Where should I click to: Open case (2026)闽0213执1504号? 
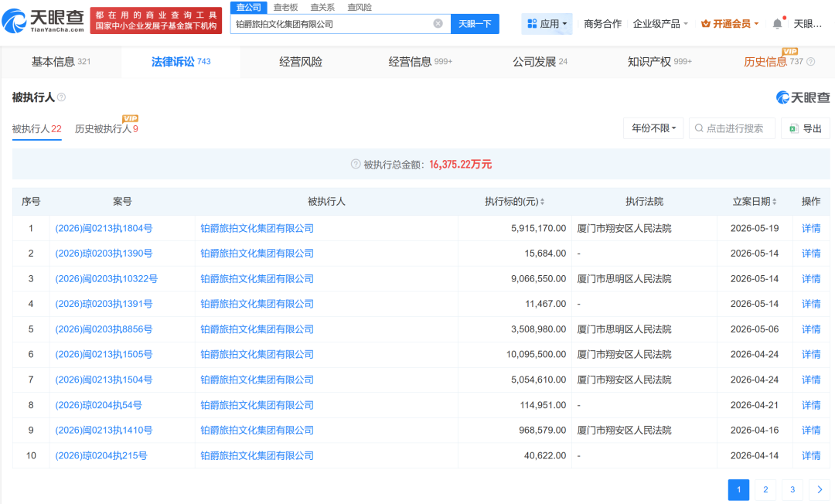(104, 380)
